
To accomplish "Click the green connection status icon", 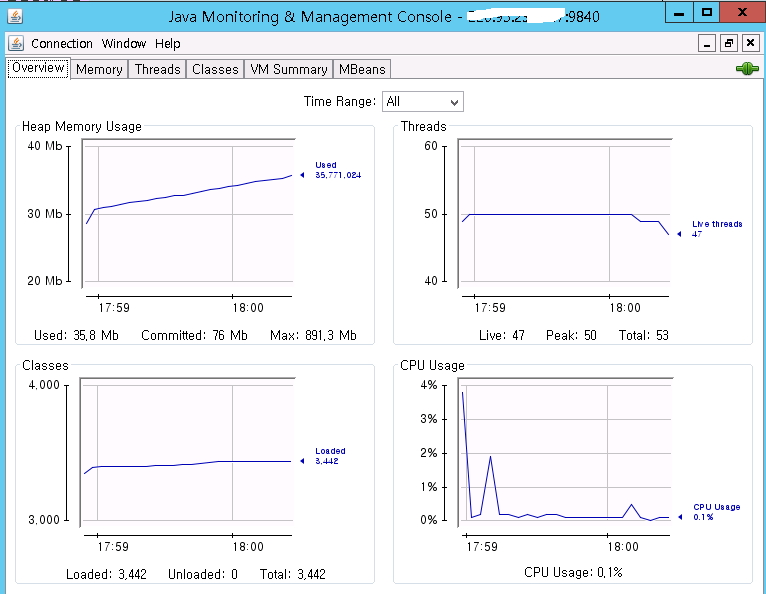I will tap(746, 69).
